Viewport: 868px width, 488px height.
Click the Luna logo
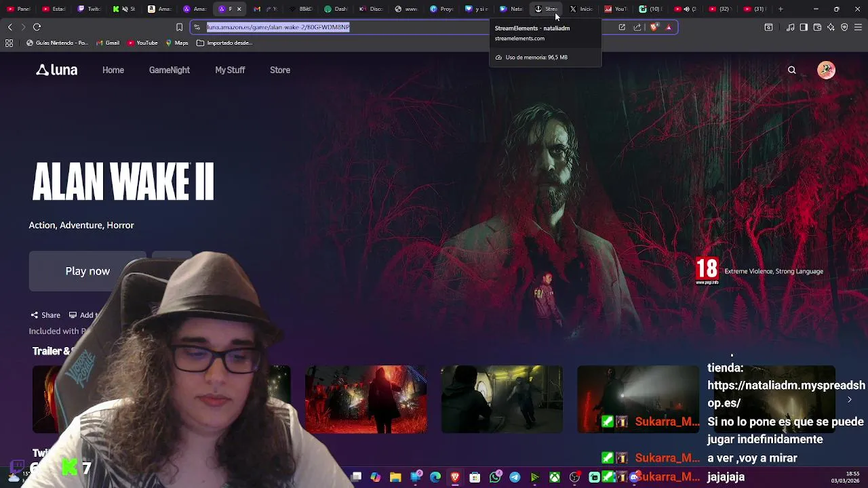pyautogui.click(x=57, y=70)
